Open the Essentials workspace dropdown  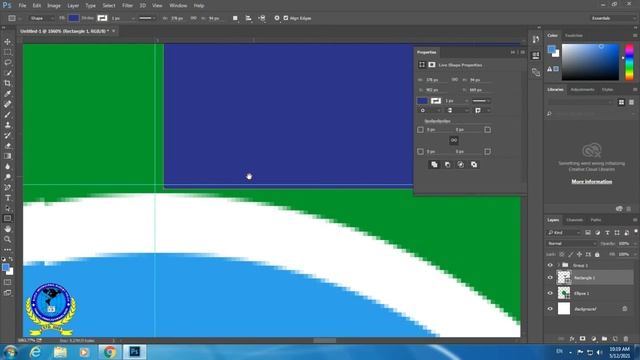(x=612, y=18)
